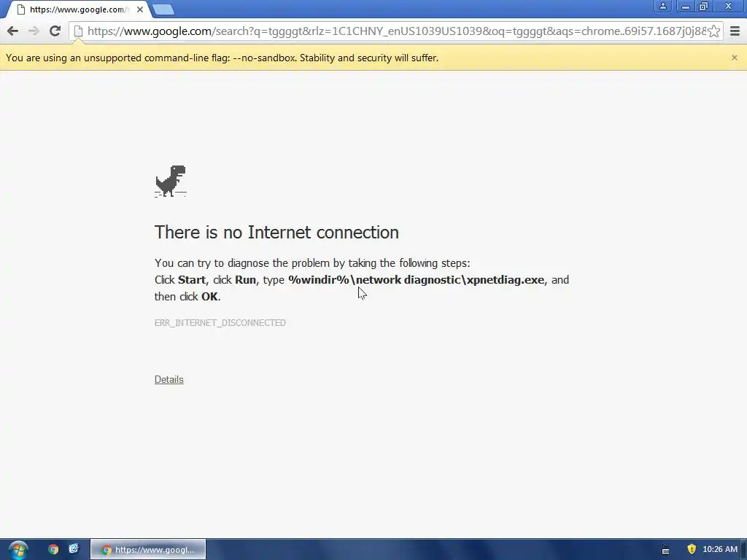Screen dimensions: 747x560
Task: Go back using the back arrow
Action: point(13,31)
